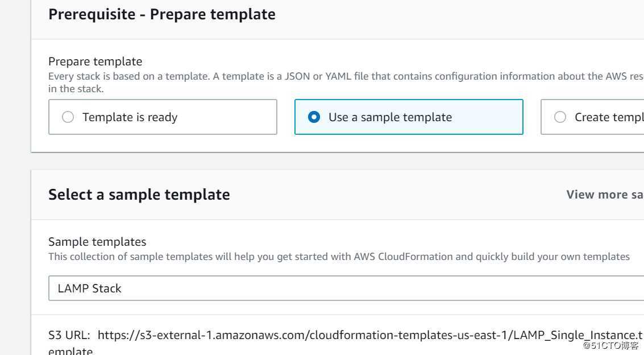Select the "Use a sample template" radio button
644x355 pixels.
[314, 117]
